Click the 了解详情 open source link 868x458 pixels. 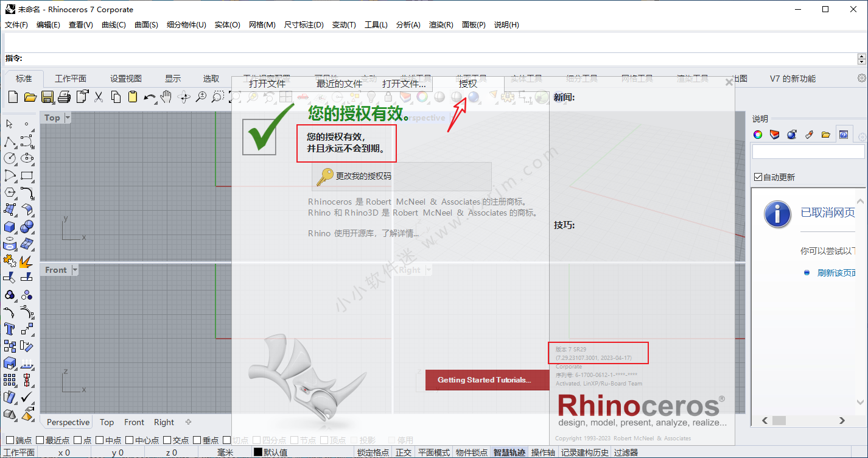click(400, 233)
